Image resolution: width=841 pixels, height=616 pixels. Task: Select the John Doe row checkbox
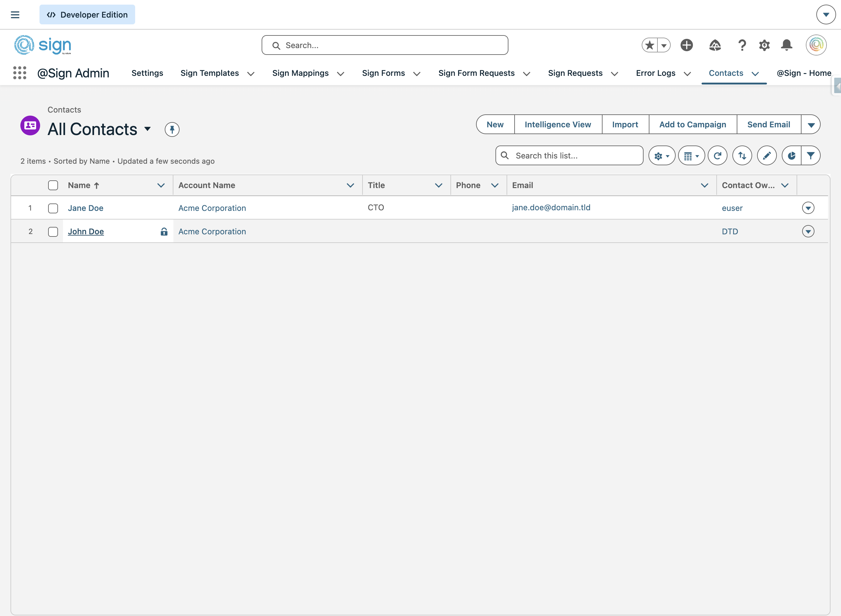tap(53, 232)
